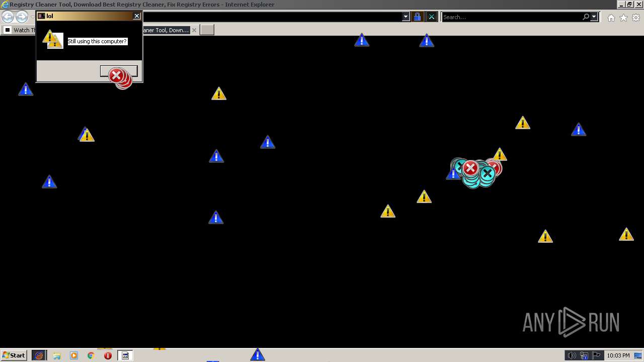Viewport: 644px width, 362px height.
Task: Open Windows Explorer folder from taskbar
Action: [57, 355]
